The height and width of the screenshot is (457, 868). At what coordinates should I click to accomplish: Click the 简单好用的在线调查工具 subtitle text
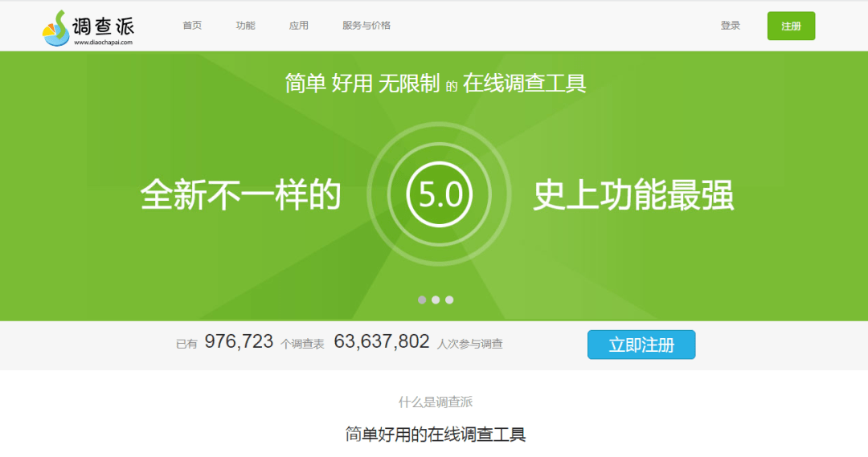tap(436, 435)
